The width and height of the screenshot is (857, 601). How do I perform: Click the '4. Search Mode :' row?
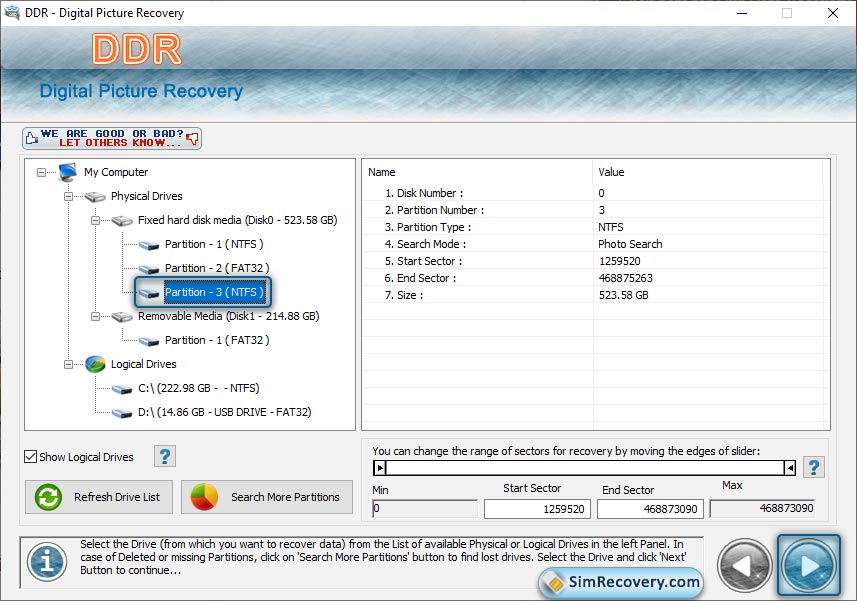[596, 244]
